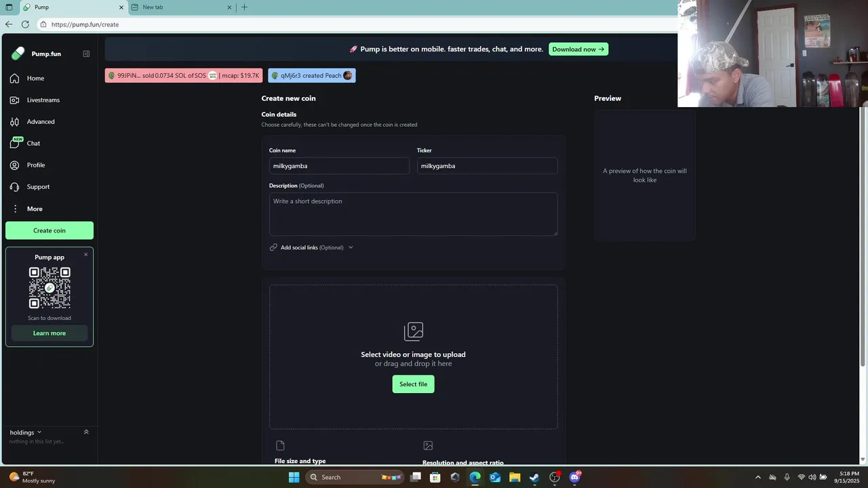Click the File size and type icon
Viewport: 868px width, 488px height.
tap(280, 445)
